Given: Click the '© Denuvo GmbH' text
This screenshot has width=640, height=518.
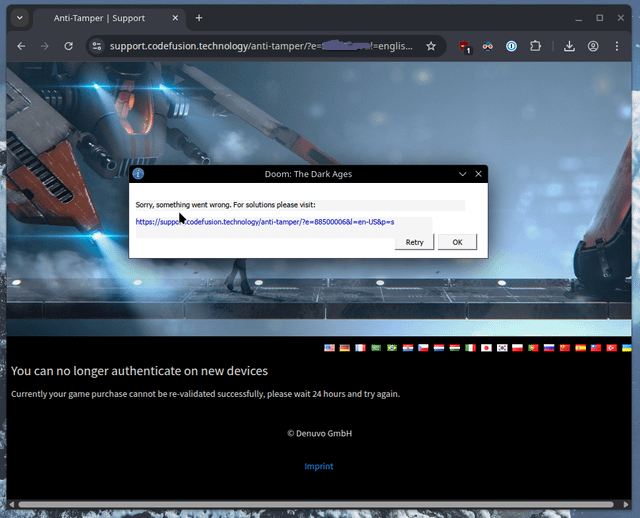Looking at the screenshot, I should point(319,434).
